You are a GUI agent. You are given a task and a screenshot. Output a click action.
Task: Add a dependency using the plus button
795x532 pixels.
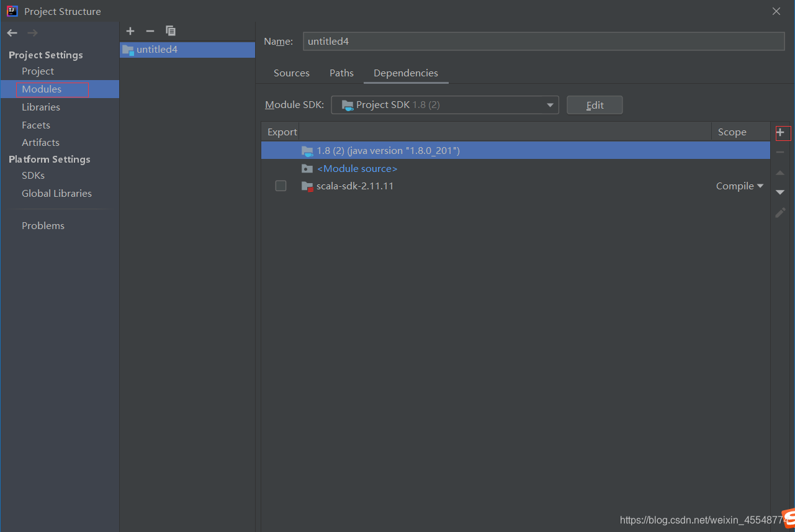click(781, 132)
